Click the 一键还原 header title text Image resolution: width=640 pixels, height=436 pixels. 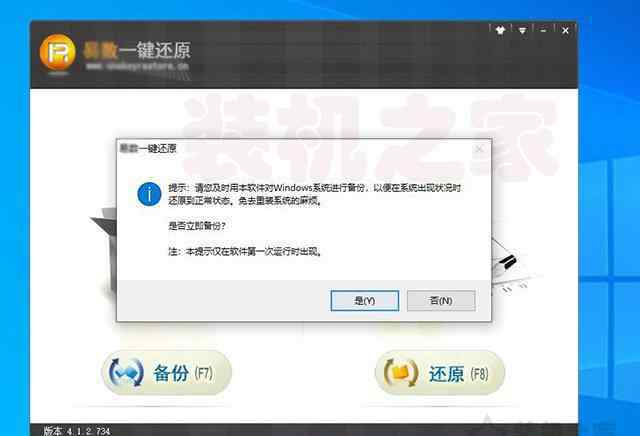155,50
